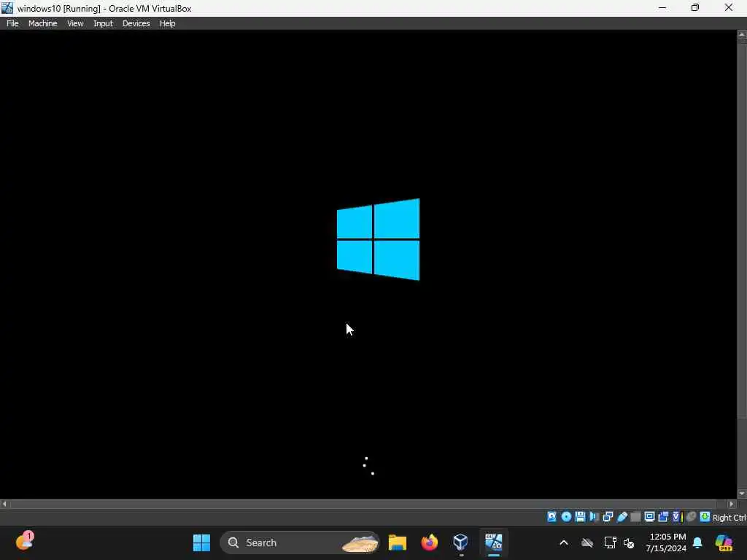Click the horizontal scrollbar right arrow
Viewport: 747px width, 560px height.
coord(732,503)
